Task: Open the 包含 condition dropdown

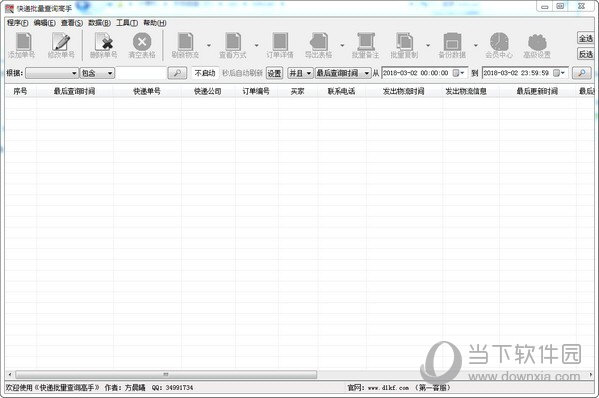Action: pos(97,73)
